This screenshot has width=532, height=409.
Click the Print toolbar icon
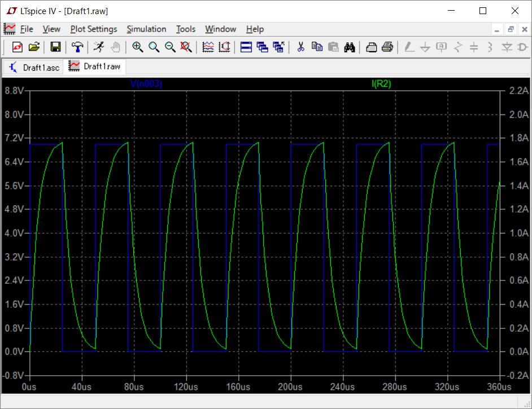387,47
